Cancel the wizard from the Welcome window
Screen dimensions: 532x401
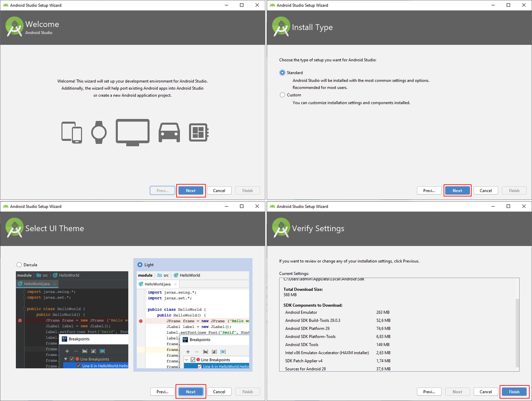tap(219, 191)
